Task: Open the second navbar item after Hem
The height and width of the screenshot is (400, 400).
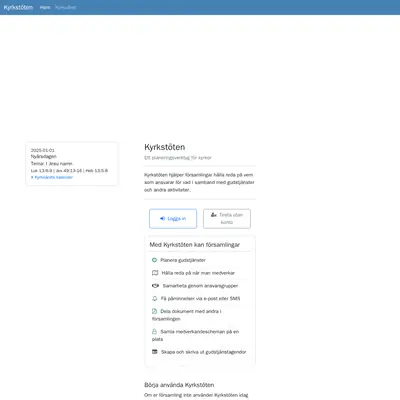Action: click(x=66, y=7)
